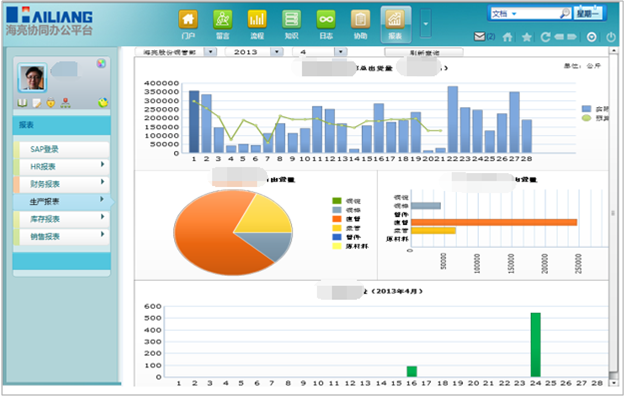Image resolution: width=625 pixels, height=396 pixels.
Task: Open the year 2013 dropdown
Action: 277,52
